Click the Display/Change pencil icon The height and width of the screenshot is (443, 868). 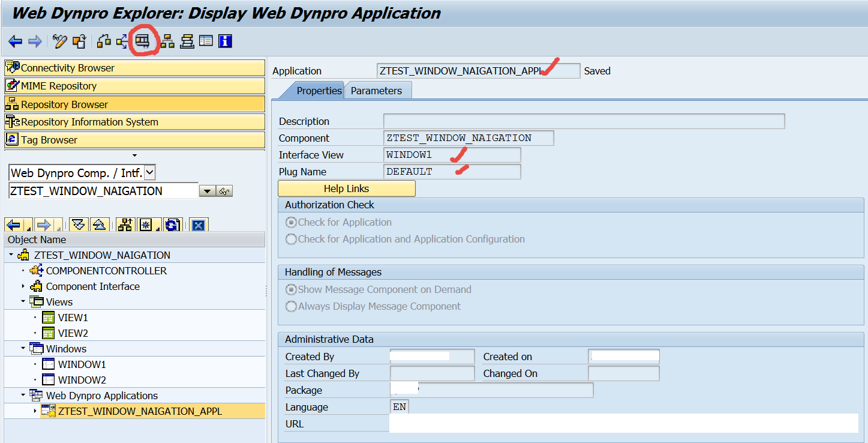tap(59, 41)
